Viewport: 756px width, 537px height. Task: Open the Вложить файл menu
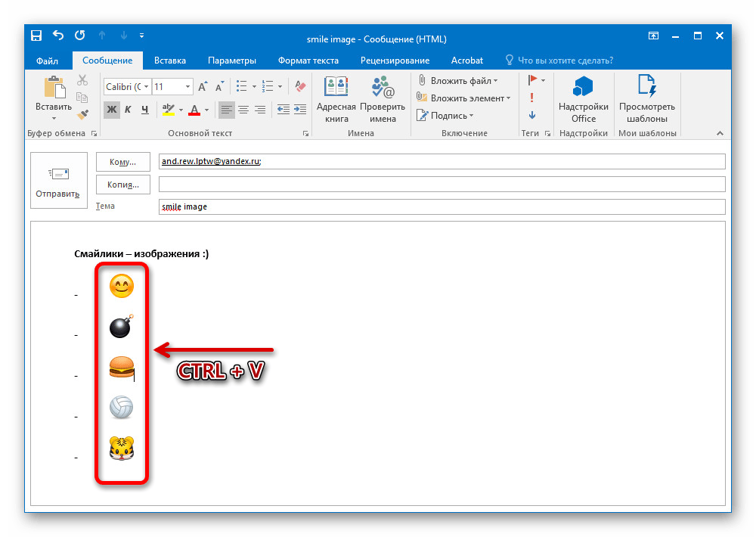(x=457, y=81)
